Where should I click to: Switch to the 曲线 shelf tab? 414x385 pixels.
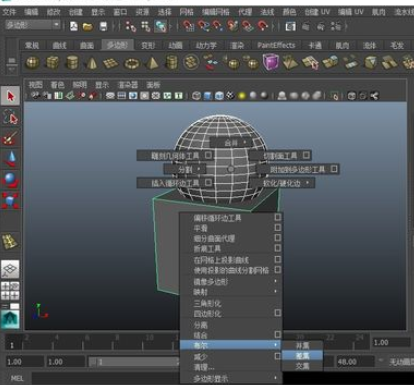coord(59,45)
